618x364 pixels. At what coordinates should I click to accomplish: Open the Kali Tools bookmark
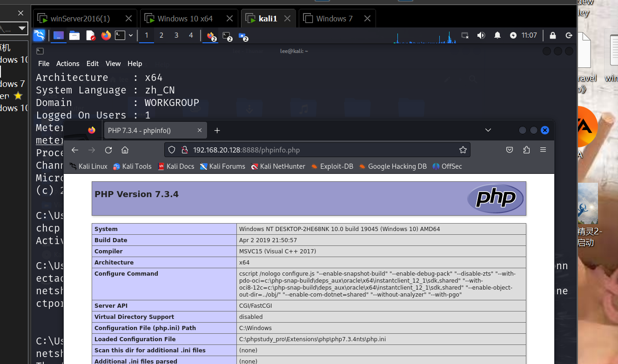pyautogui.click(x=133, y=166)
